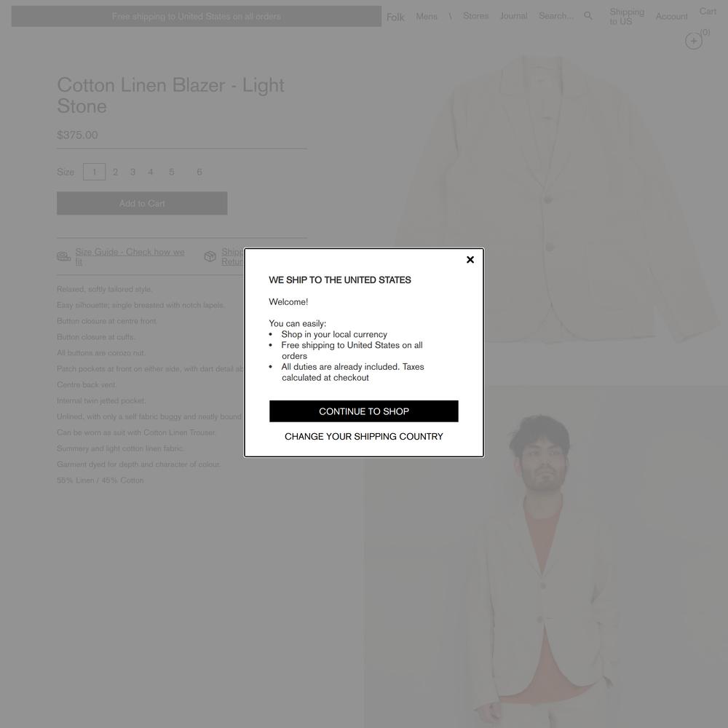This screenshot has height=728, width=728.
Task: Choose size 5 option
Action: point(171,172)
